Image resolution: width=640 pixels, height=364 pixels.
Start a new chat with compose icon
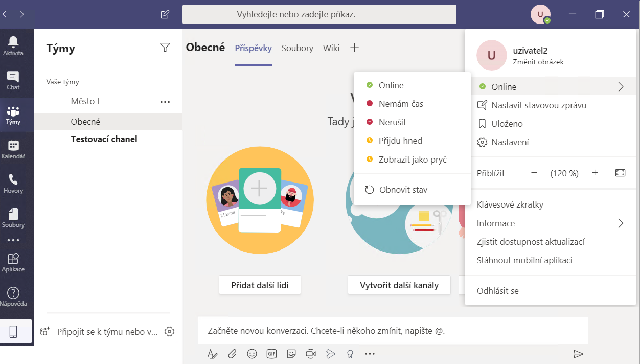[165, 14]
